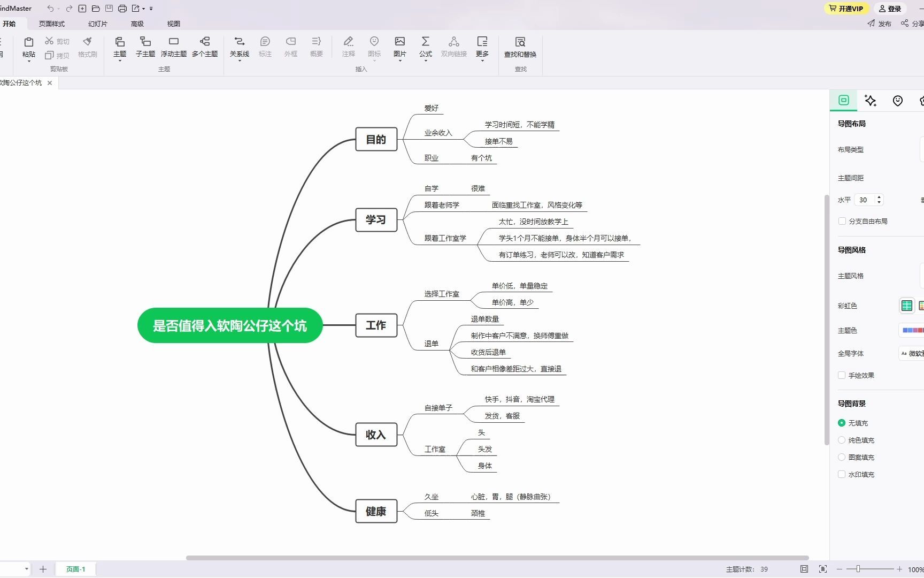Open the page list dropdown at bottom left
924x578 pixels.
26,569
